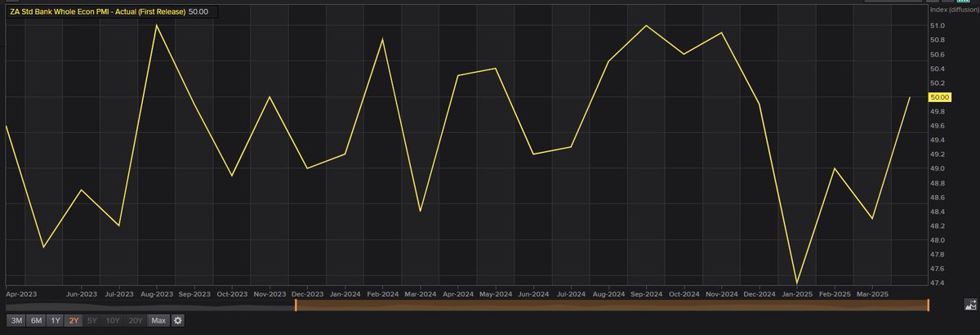Viewport: 980px width, 335px height.
Task: Click the export chart icon
Action: [x=970, y=306]
